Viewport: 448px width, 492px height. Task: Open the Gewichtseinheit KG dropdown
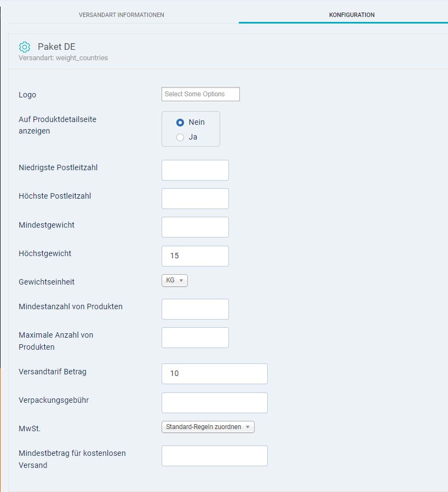[x=175, y=280]
